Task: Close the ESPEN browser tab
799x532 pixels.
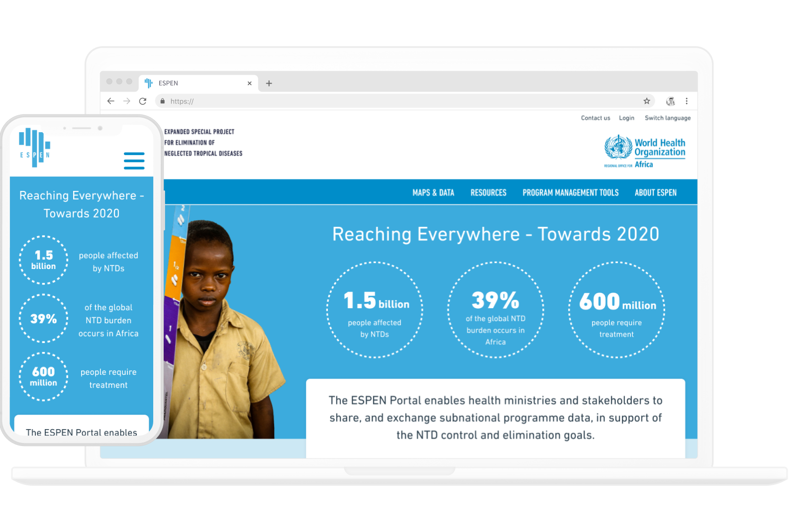Action: pos(249,83)
